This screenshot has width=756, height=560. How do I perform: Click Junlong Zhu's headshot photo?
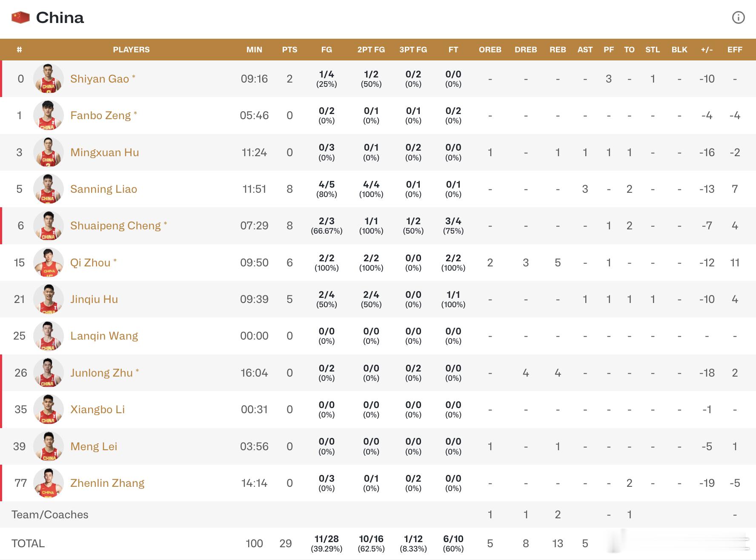(x=49, y=373)
